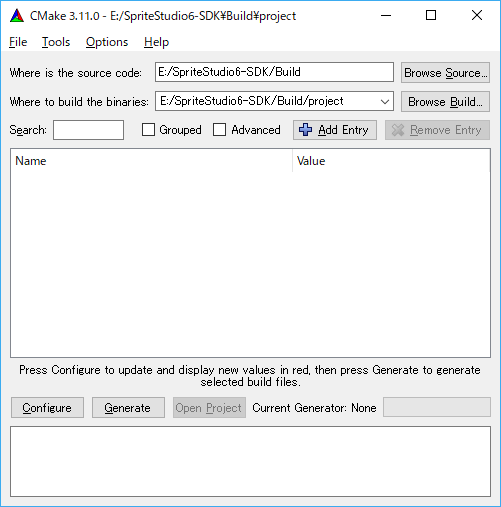The width and height of the screenshot is (501, 507).
Task: Open the Options menu
Action: coord(107,42)
